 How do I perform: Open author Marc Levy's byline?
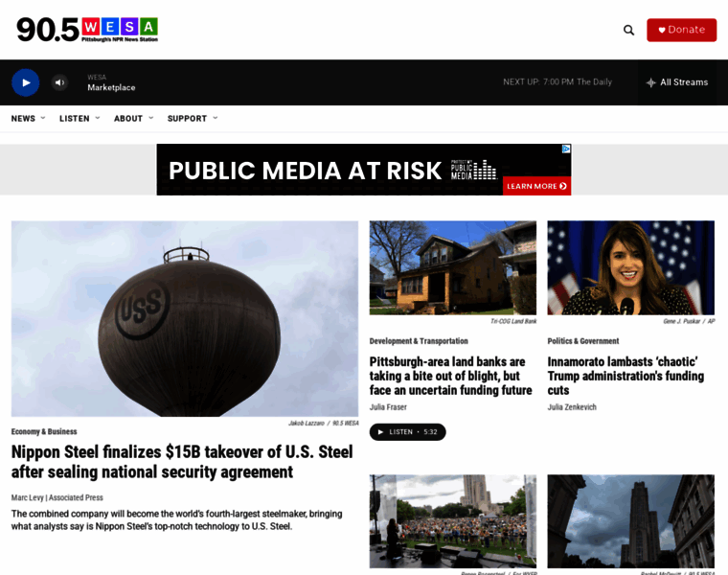[57, 497]
